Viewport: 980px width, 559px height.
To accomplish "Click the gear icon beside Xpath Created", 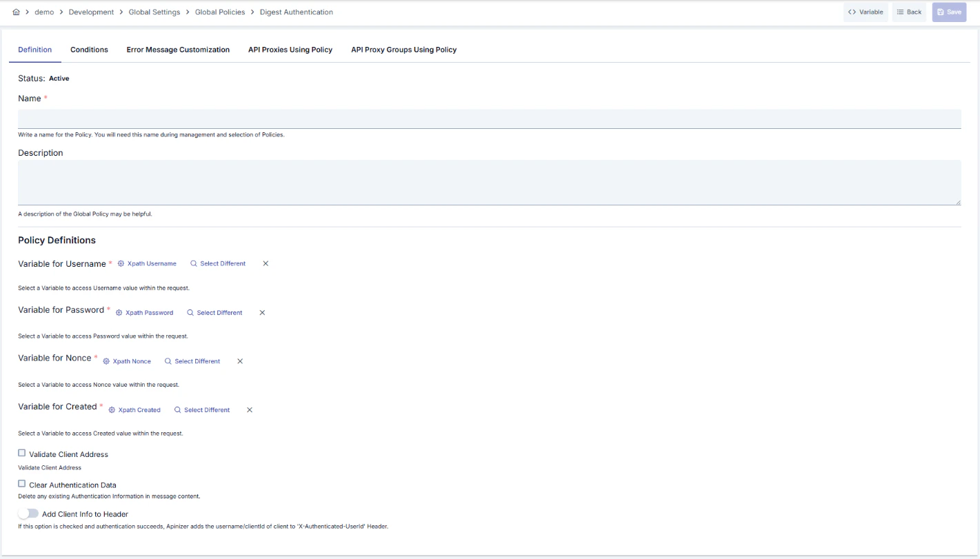I will coord(111,409).
